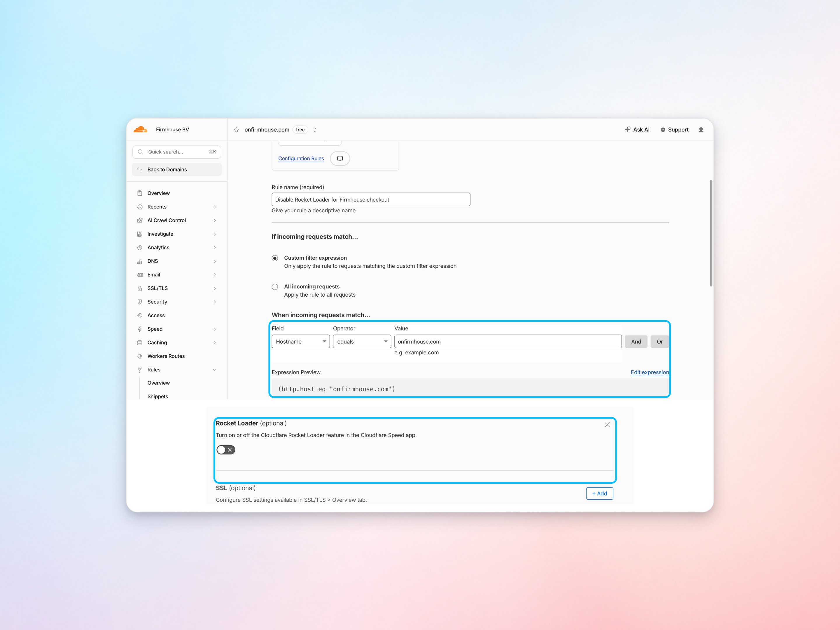
Task: Expand the Speed chevron
Action: coord(215,329)
